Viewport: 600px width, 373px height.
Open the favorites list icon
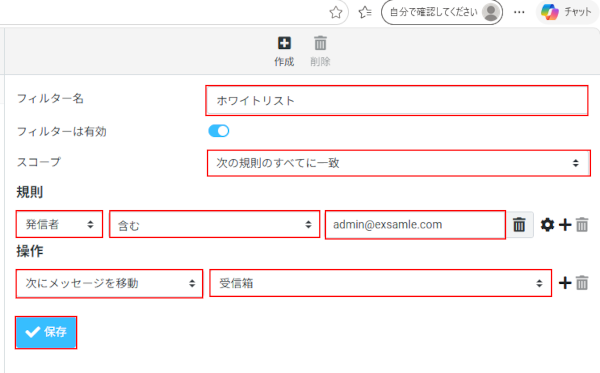pos(365,12)
